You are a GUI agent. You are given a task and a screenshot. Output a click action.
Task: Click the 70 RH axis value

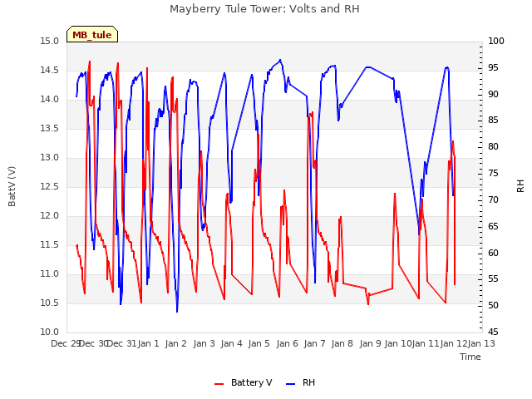(493, 199)
